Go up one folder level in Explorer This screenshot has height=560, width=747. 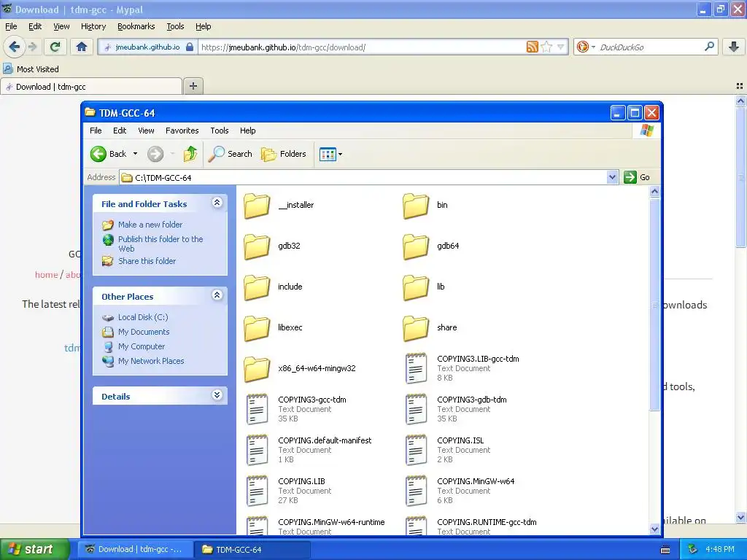point(190,154)
